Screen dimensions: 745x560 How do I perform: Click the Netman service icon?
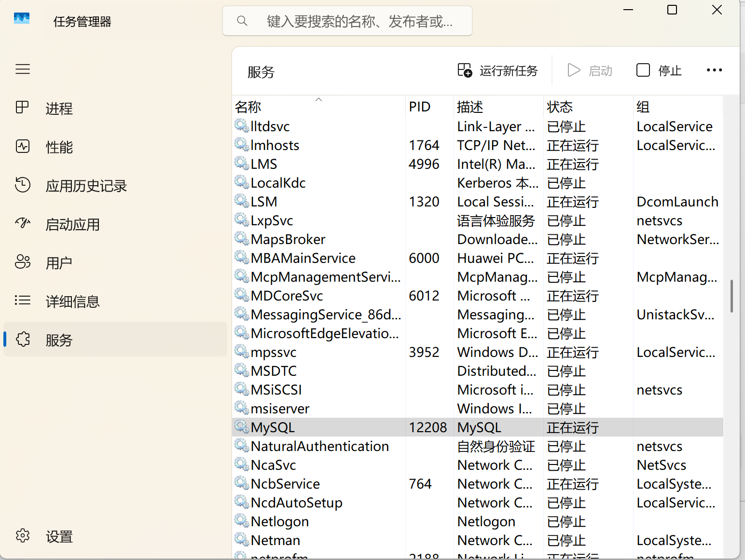pos(242,539)
